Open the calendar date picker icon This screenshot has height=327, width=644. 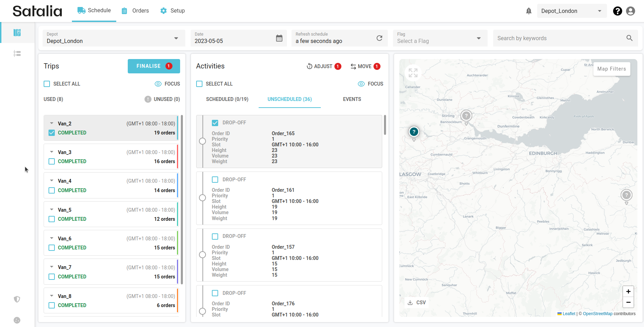click(x=279, y=38)
